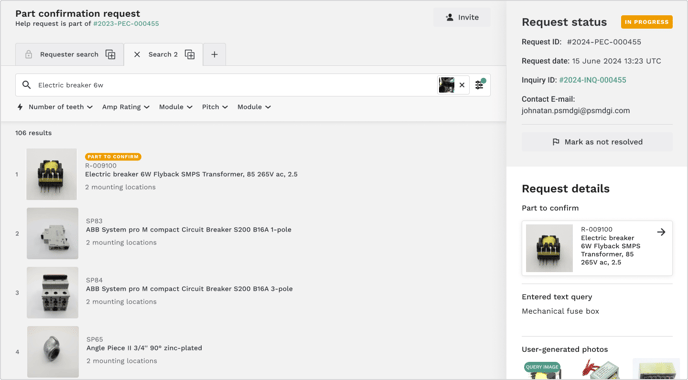
Task: Expand the Number of teeth filter
Action: point(61,107)
